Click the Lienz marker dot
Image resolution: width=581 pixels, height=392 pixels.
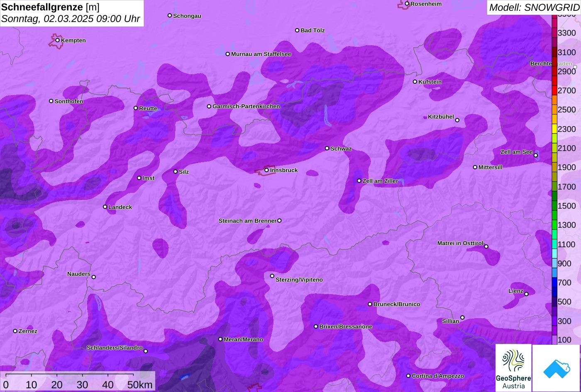point(526,294)
